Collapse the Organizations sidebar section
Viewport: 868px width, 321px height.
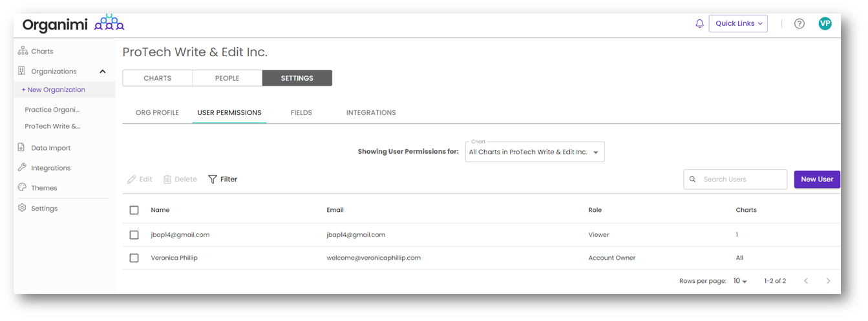tap(103, 72)
